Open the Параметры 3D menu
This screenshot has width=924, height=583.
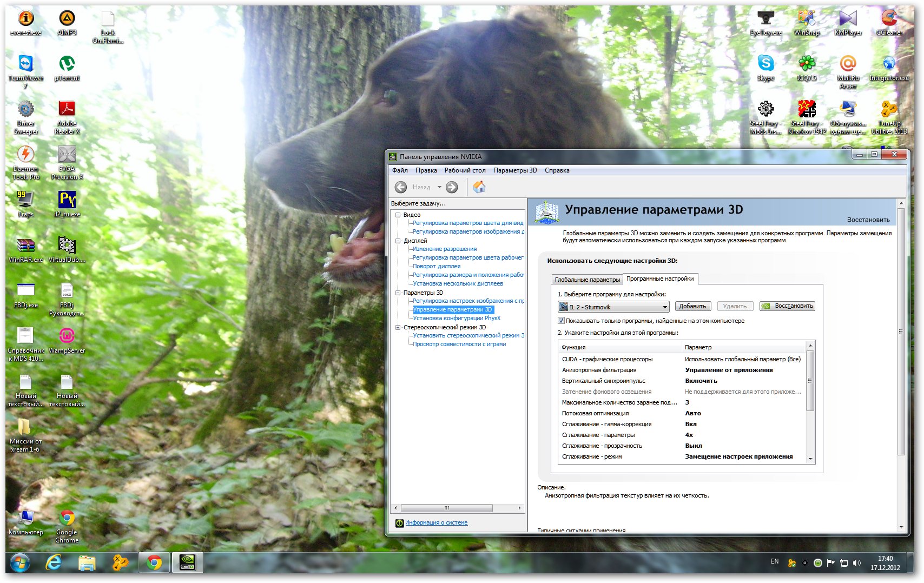[515, 170]
